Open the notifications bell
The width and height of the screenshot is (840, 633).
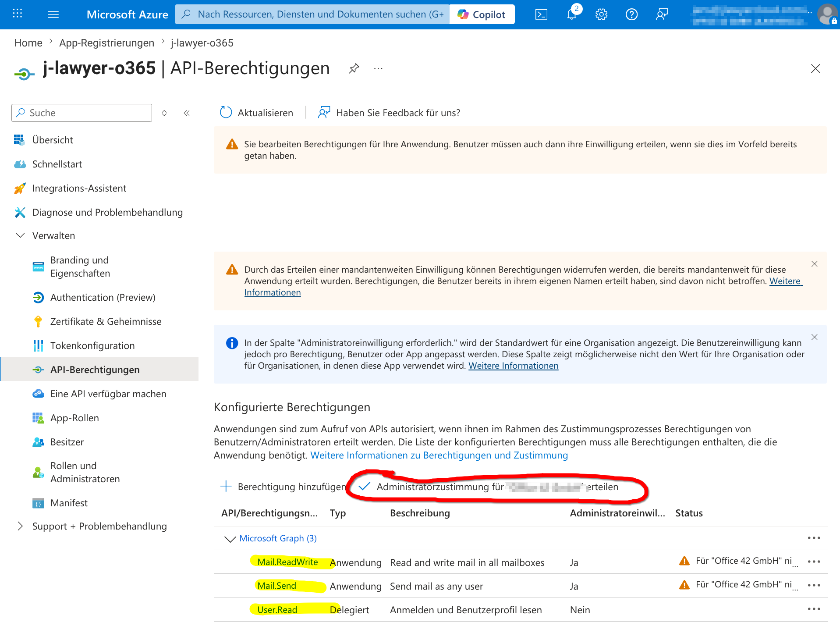coord(572,14)
